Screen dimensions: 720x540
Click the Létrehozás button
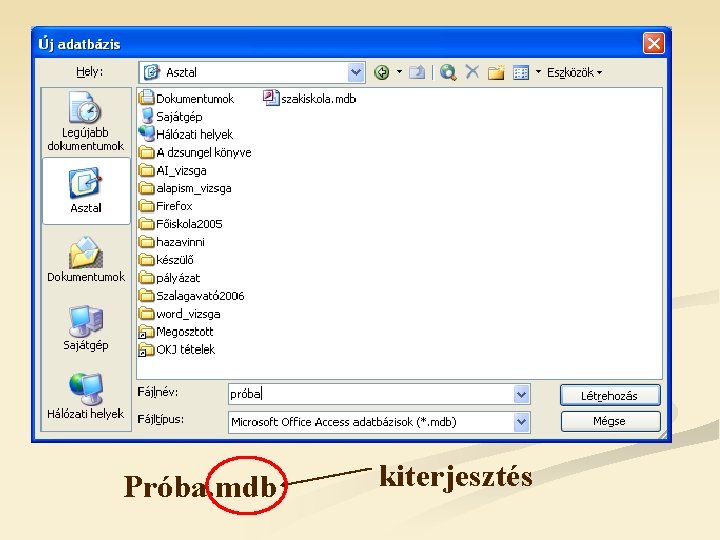point(610,395)
